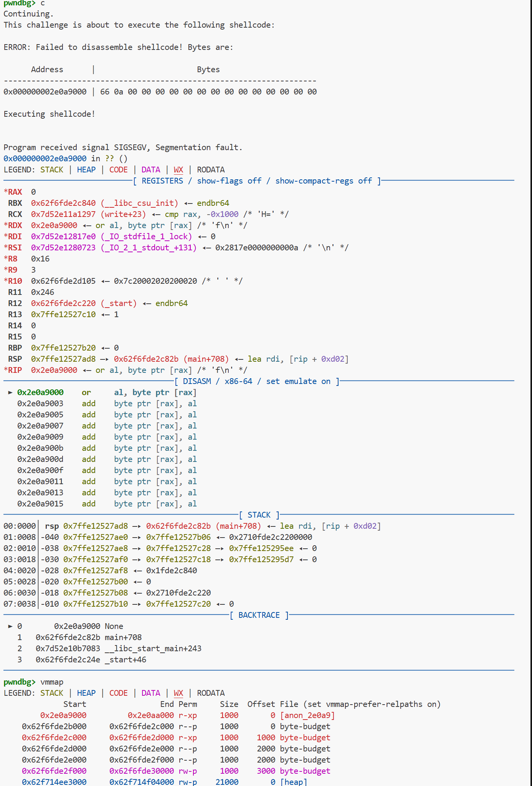Select the R13 address 0x7ffe12527c10
532x786 pixels.
(x=63, y=314)
